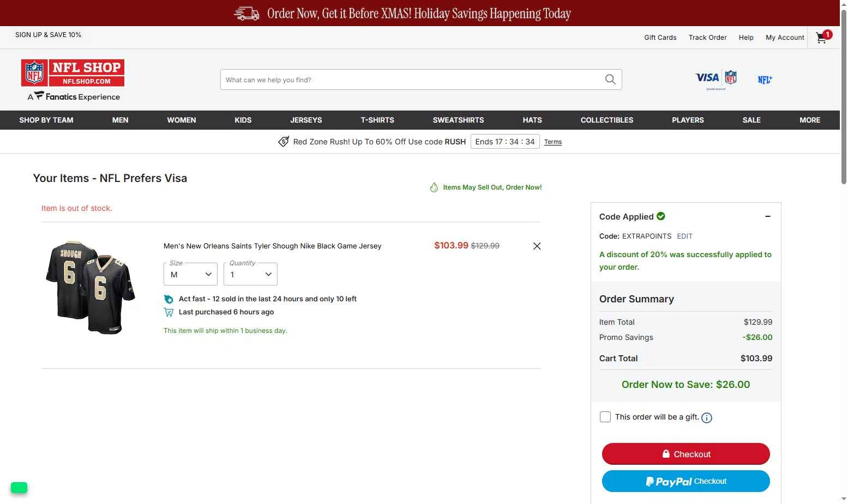The image size is (848, 504).
Task: Open the shopping cart icon
Action: click(x=822, y=38)
